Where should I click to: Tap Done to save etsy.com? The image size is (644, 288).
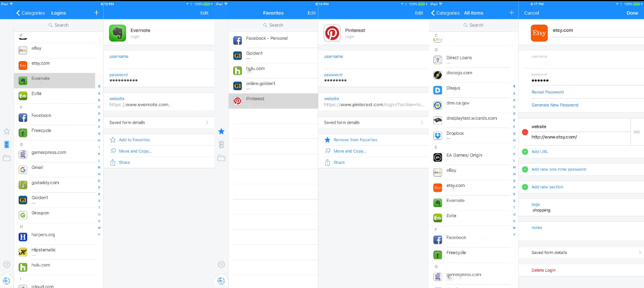(x=633, y=12)
